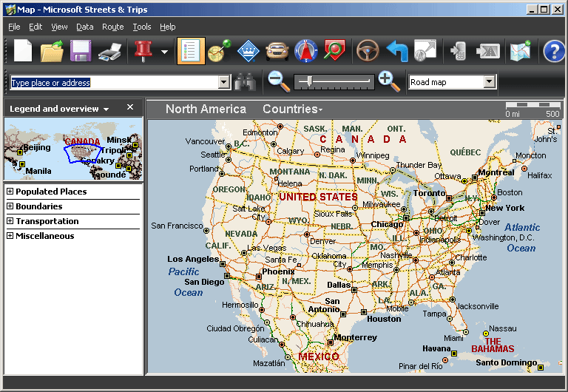This screenshot has height=392, width=568.
Task: Expand the Boundaries legend section
Action: tap(10, 206)
